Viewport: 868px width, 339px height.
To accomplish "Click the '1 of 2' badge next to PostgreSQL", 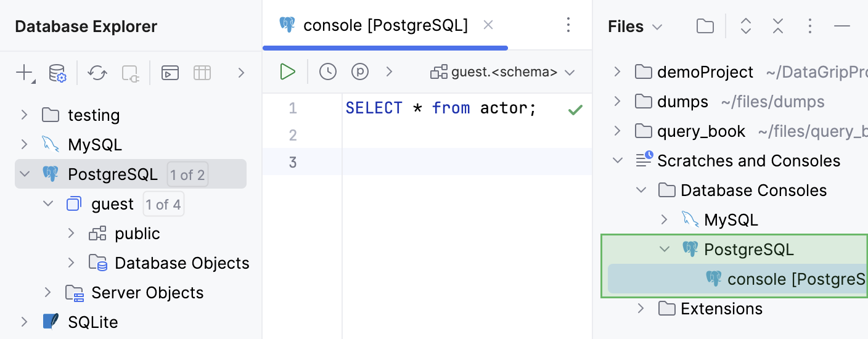I will click(x=187, y=174).
